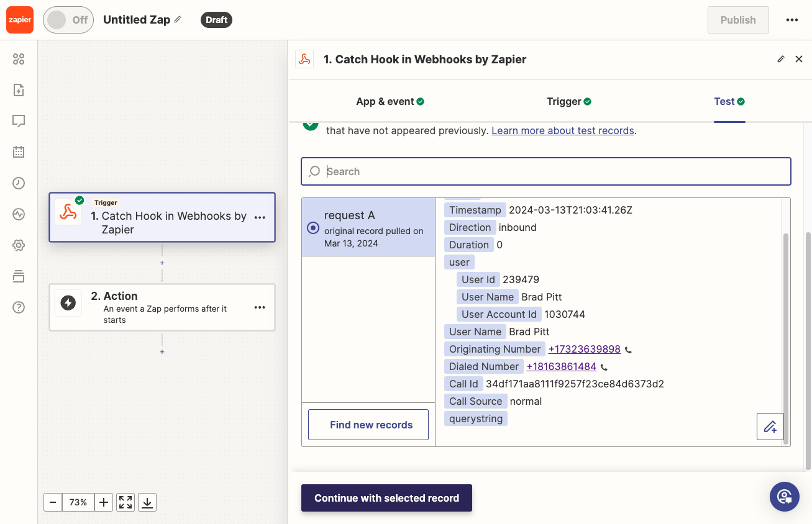Click the Call Id field label
This screenshot has height=524, width=812.
pyautogui.click(x=464, y=384)
